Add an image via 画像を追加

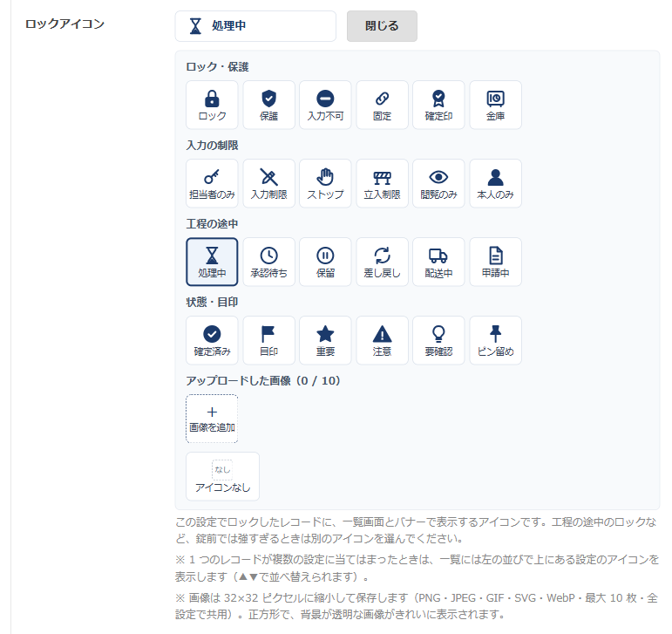[x=212, y=419]
